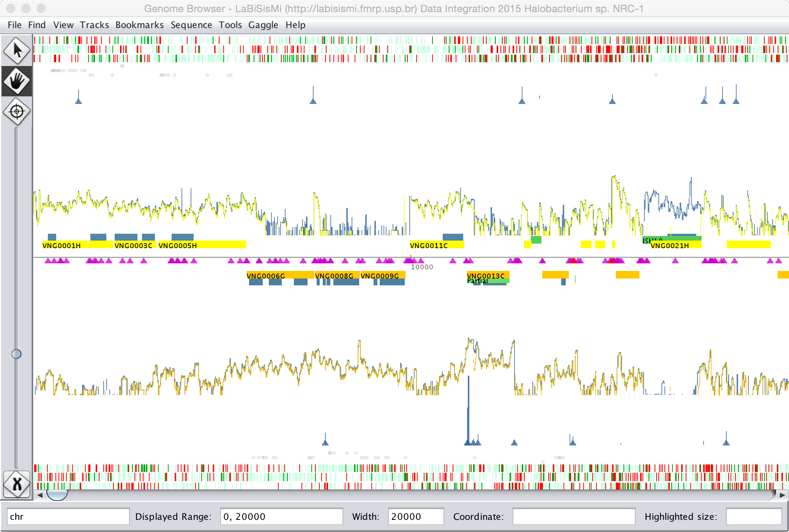Open the Help menu
789x532 pixels.
tap(295, 25)
